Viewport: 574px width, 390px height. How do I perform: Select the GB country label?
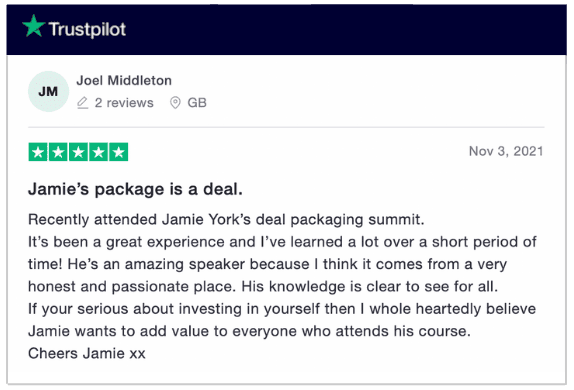pos(197,103)
